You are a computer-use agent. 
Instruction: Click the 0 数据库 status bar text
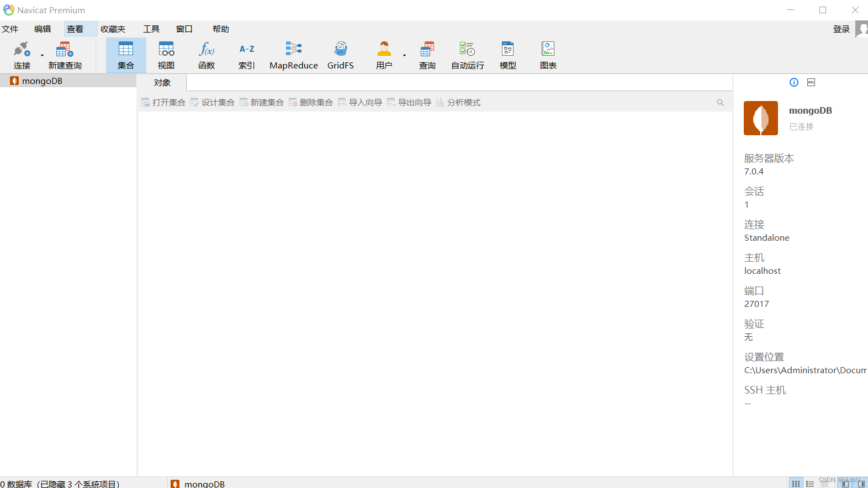coord(60,484)
